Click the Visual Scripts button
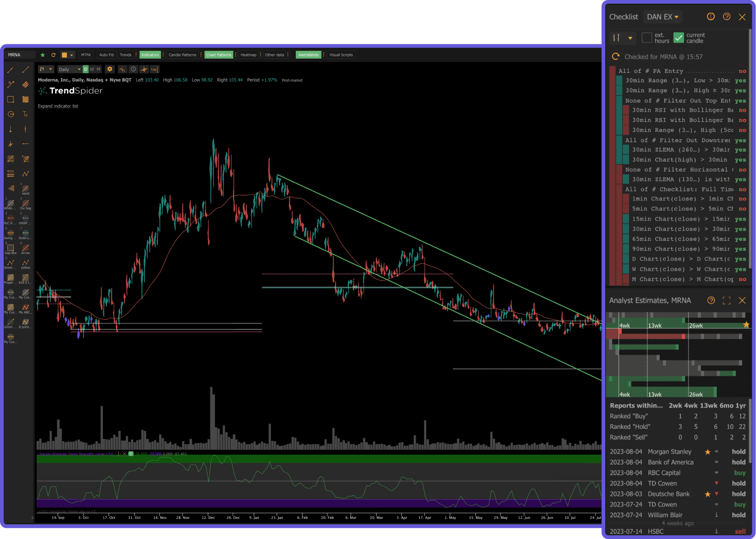The height and width of the screenshot is (539, 756). tap(341, 55)
